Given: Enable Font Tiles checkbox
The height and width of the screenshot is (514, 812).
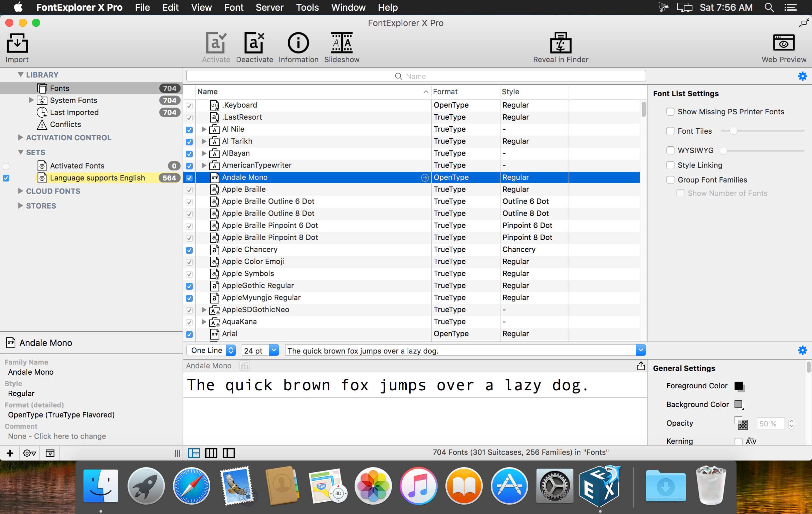Looking at the screenshot, I should click(670, 130).
